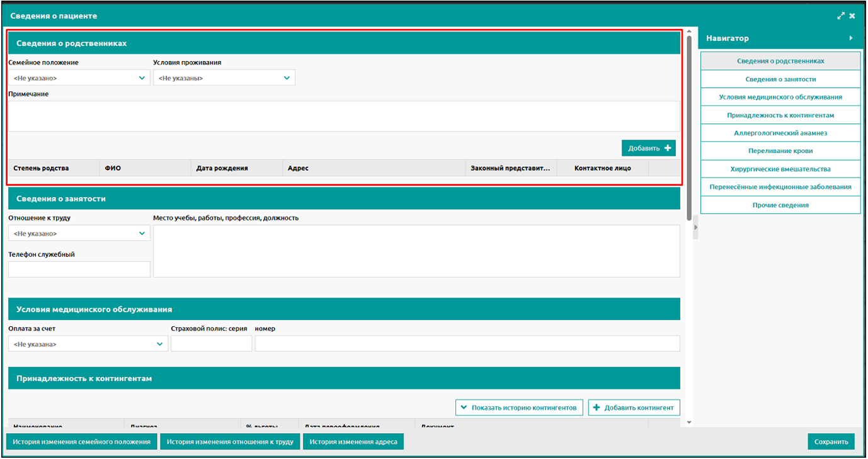Click the Сохранить button
Image resolution: width=868 pixels, height=459 pixels.
click(831, 442)
